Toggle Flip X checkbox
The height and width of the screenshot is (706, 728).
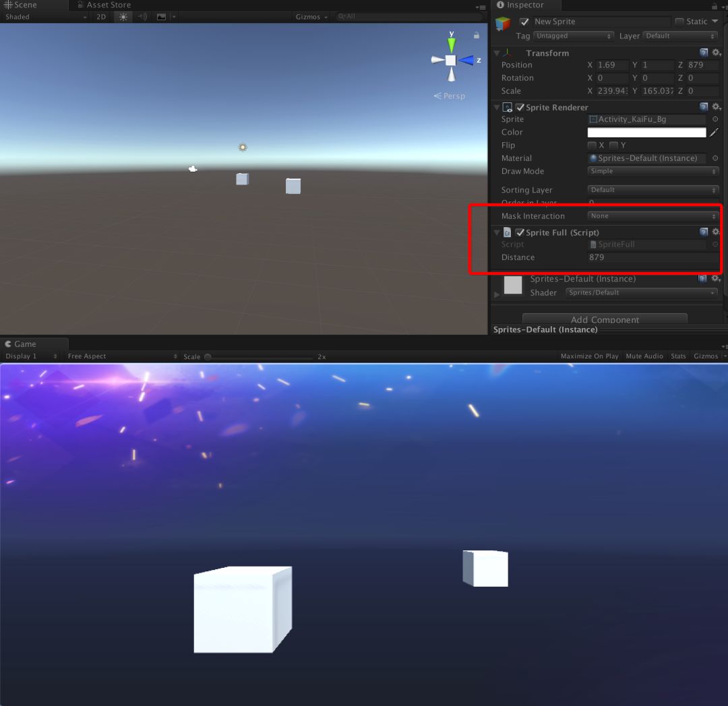(592, 146)
